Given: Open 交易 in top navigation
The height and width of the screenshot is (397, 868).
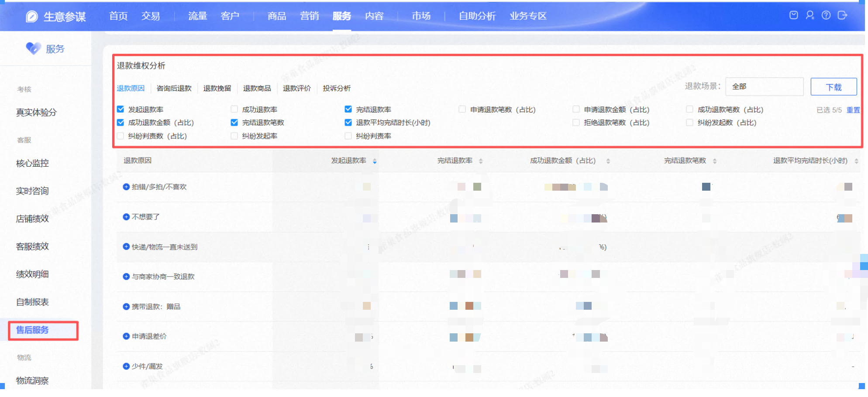Looking at the screenshot, I should [151, 16].
